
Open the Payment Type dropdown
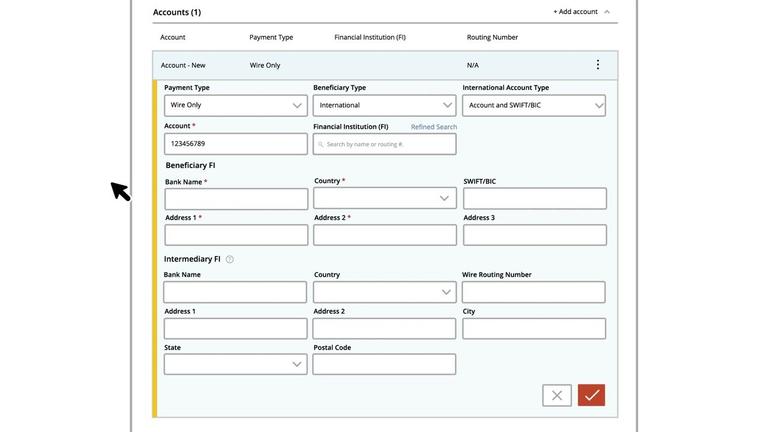236,105
